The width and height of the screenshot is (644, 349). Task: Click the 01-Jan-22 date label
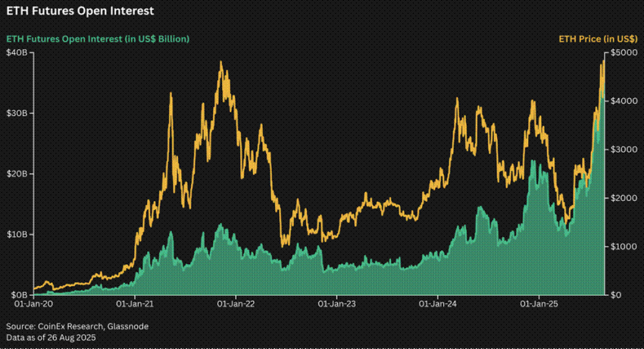point(236,304)
